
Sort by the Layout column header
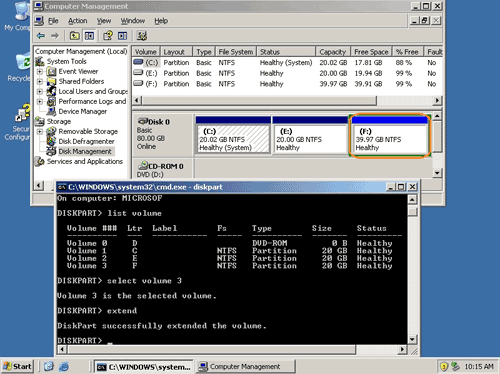[176, 52]
